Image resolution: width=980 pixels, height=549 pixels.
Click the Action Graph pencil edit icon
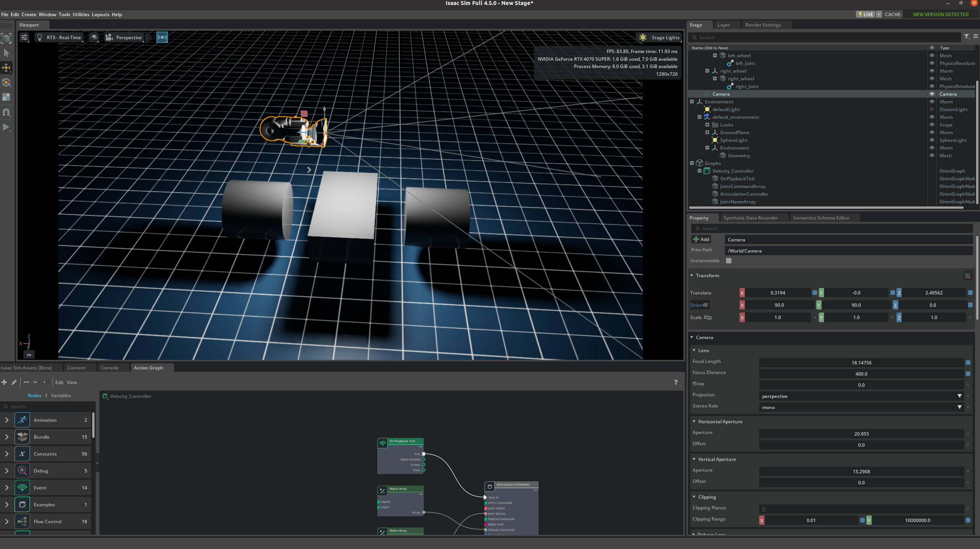pos(14,382)
